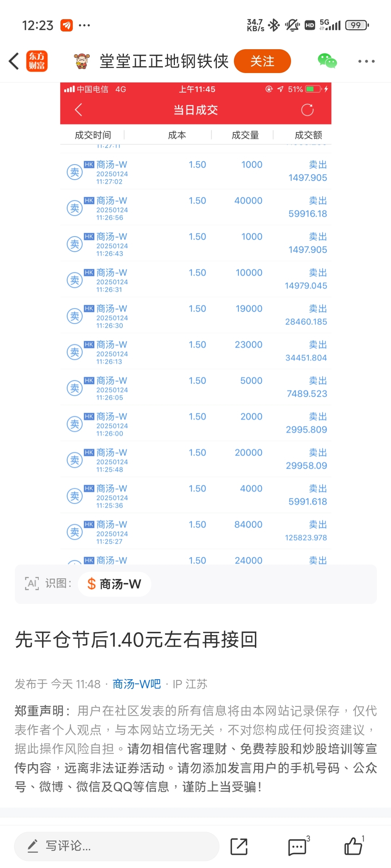Tap the 写评论 comment input field

point(117,846)
